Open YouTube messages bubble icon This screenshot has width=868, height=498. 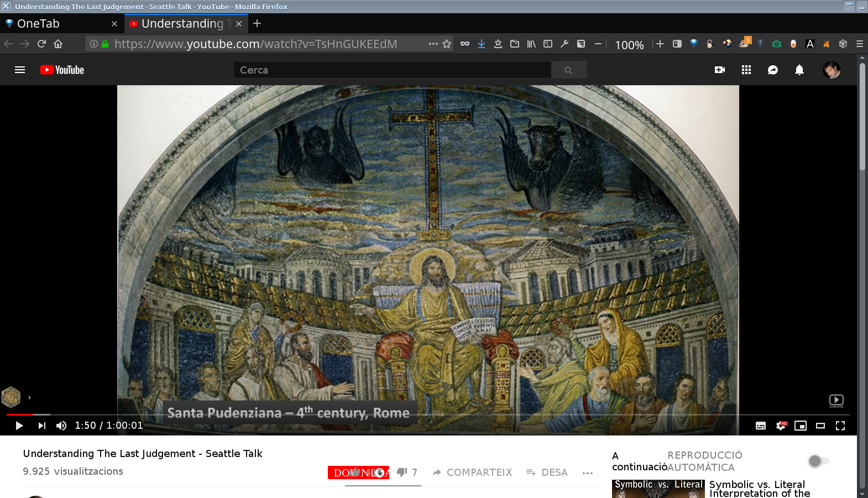coord(773,70)
